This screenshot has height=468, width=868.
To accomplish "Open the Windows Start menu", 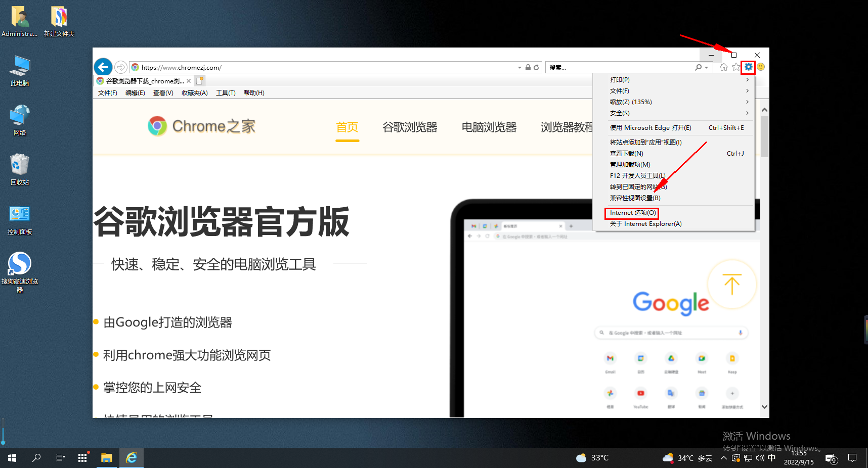I will [12, 458].
